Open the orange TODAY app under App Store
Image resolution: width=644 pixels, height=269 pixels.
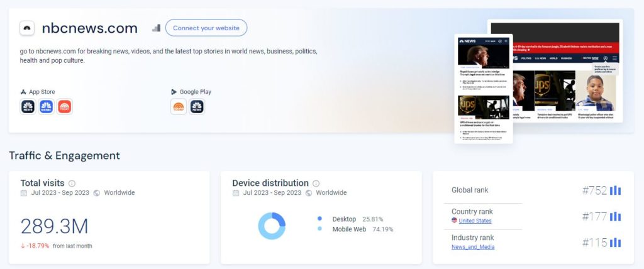[65, 107]
